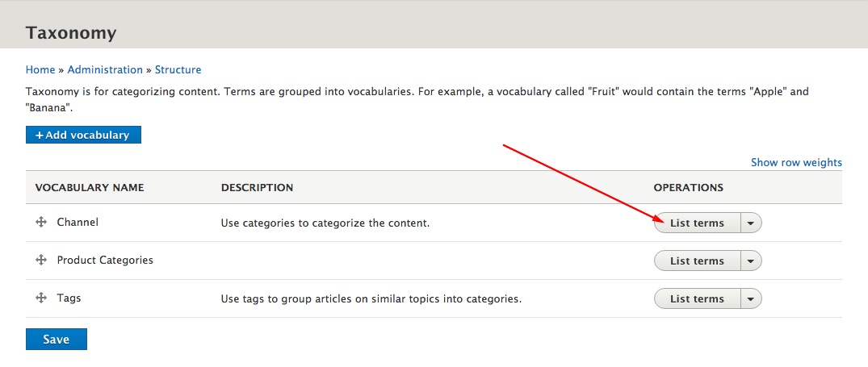Select the Product Categories vocabulary name
This screenshot has height=367, width=868.
pyautogui.click(x=105, y=260)
